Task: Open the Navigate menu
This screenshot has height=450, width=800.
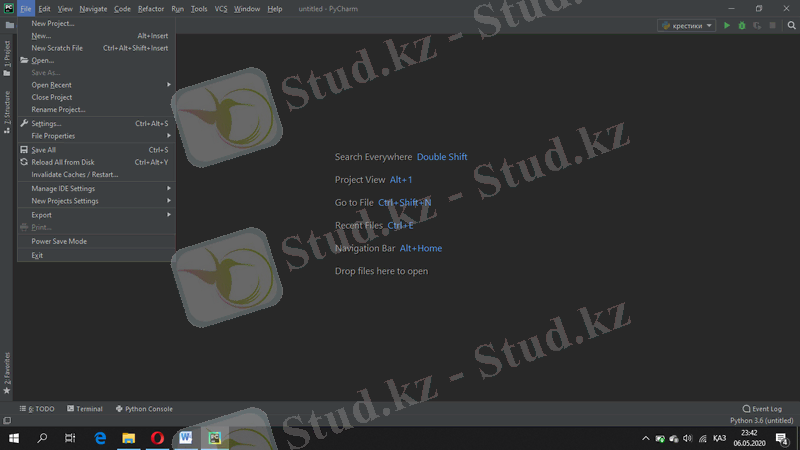Action: 93,9
